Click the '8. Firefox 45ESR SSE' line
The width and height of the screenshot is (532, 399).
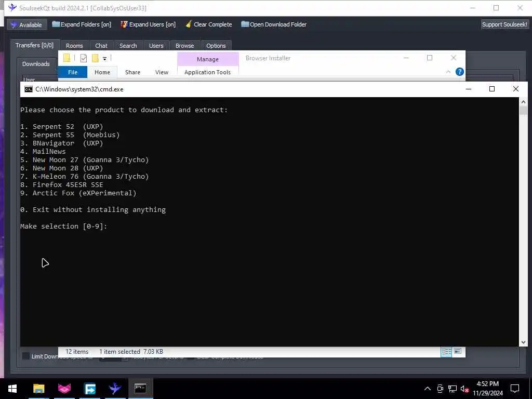pos(62,185)
